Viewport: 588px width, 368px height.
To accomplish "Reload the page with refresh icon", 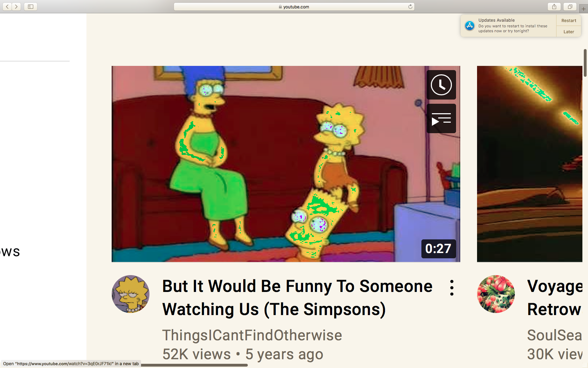I will [x=410, y=7].
